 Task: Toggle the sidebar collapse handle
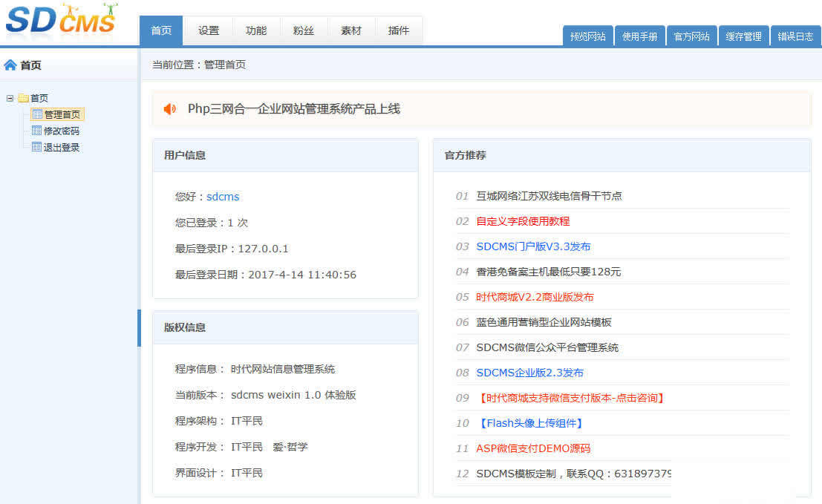coord(139,328)
